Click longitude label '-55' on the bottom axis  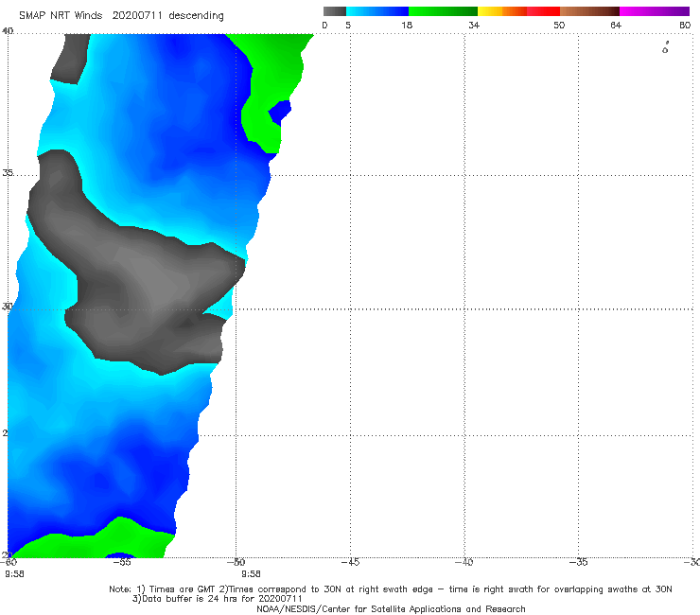click(x=121, y=562)
